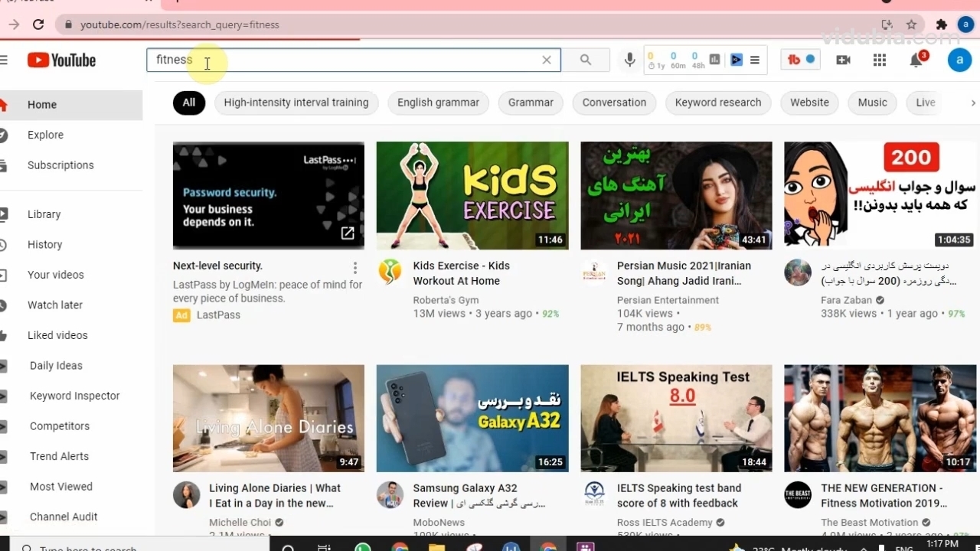
Task: Select the Keyword research filter chip
Action: [x=718, y=103]
